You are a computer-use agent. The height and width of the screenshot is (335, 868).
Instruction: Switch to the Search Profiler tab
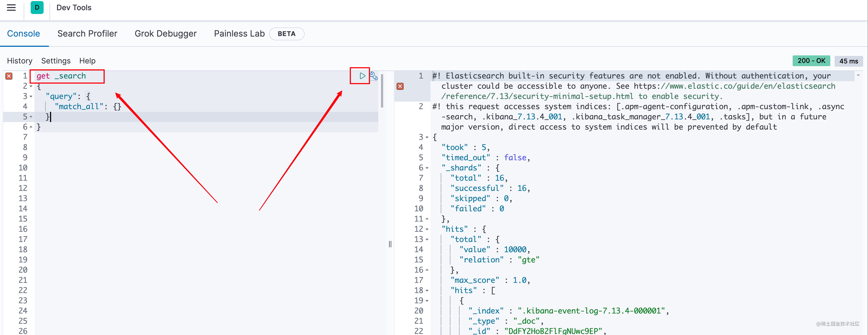click(x=87, y=34)
